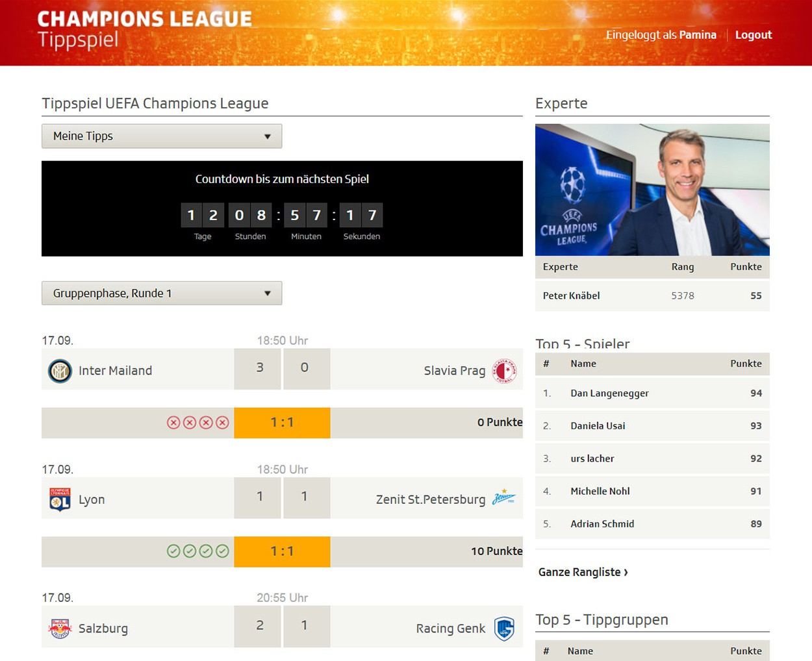The width and height of the screenshot is (812, 661).
Task: Select Salzburg's score box showing 2
Action: coord(257,626)
